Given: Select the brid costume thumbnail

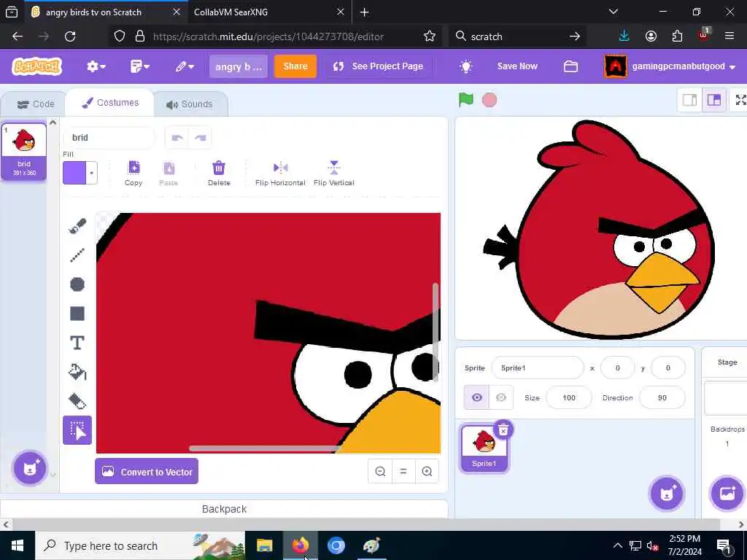Looking at the screenshot, I should pyautogui.click(x=24, y=152).
